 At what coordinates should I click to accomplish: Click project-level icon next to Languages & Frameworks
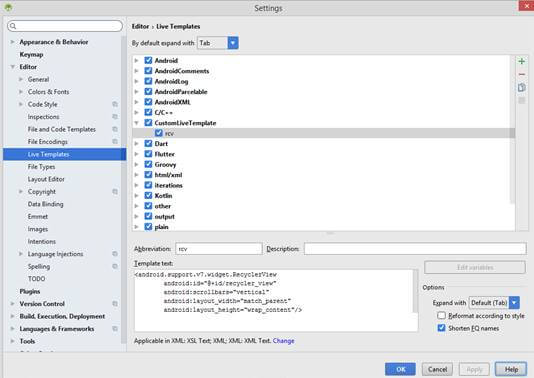(115, 329)
